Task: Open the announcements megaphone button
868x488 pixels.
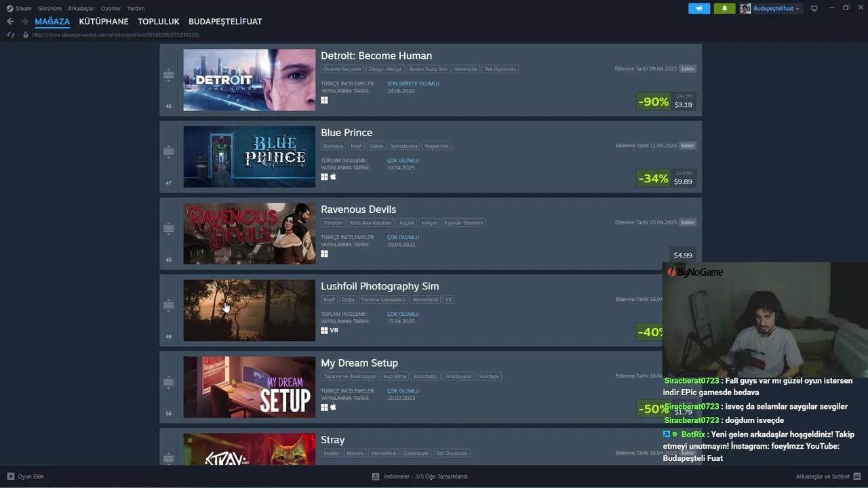Action: click(699, 9)
